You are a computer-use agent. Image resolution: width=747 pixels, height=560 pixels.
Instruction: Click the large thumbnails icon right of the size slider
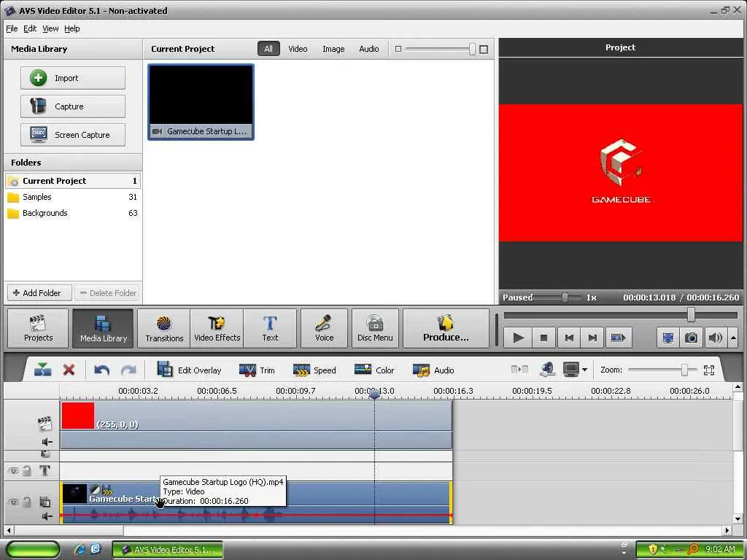484,49
